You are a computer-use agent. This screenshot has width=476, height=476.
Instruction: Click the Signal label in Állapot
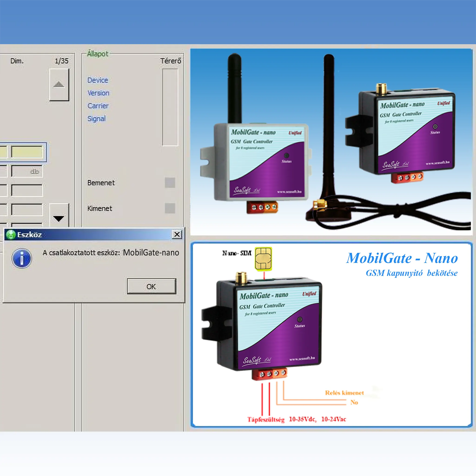pos(97,119)
